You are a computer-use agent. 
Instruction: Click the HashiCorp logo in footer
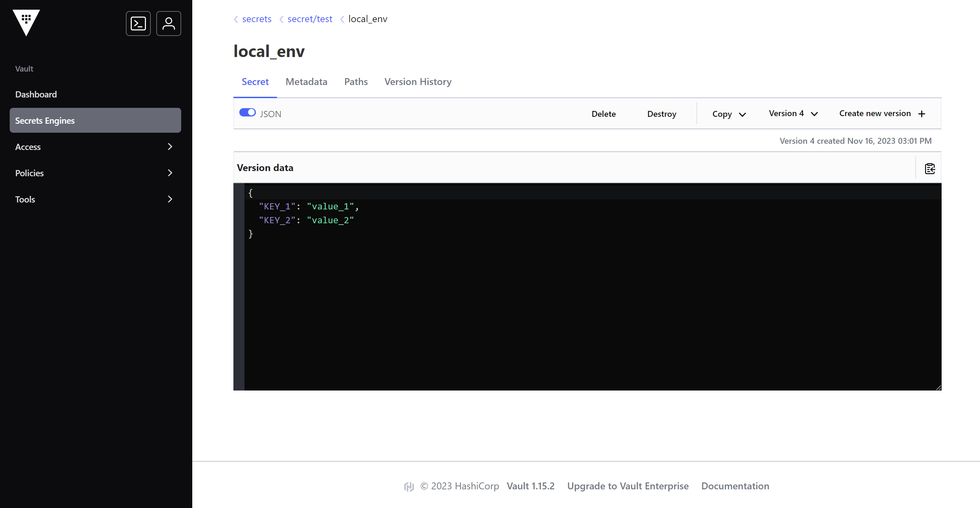click(409, 486)
